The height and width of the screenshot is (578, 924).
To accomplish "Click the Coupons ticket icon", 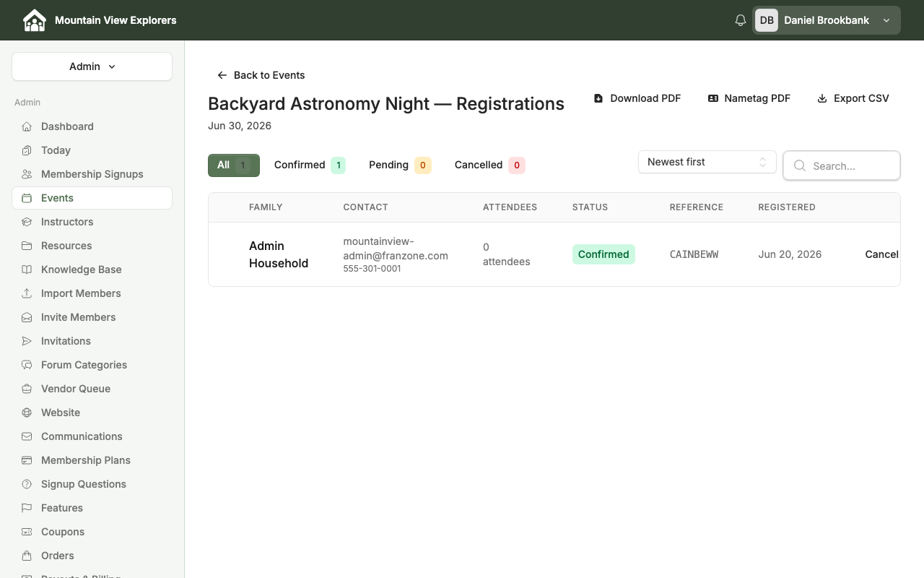I will tap(27, 532).
